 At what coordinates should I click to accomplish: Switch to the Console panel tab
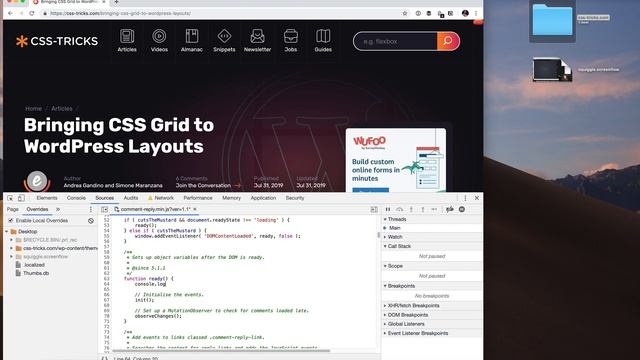(76, 198)
